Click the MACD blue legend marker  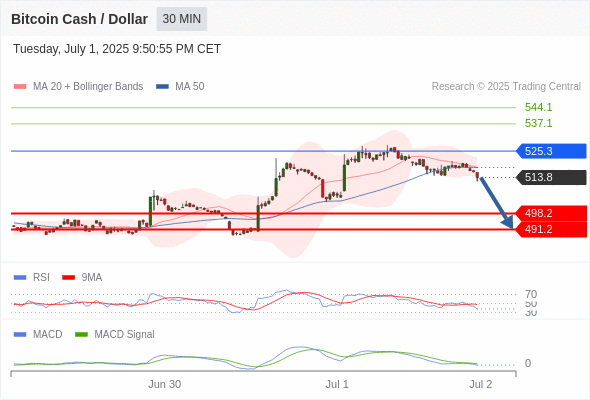coord(20,335)
